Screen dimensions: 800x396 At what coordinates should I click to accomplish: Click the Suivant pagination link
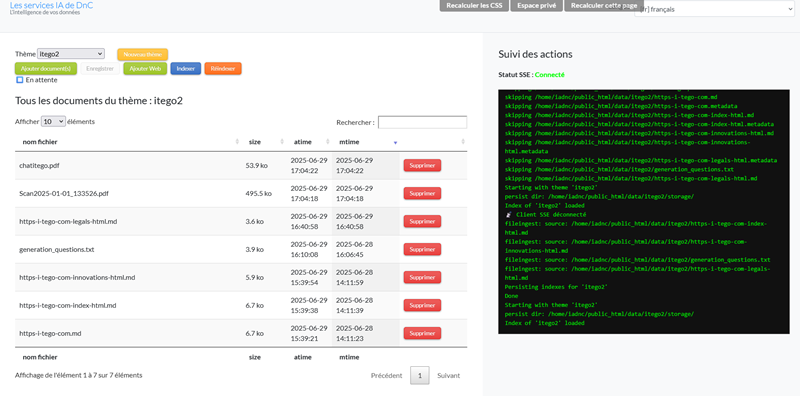pos(448,376)
